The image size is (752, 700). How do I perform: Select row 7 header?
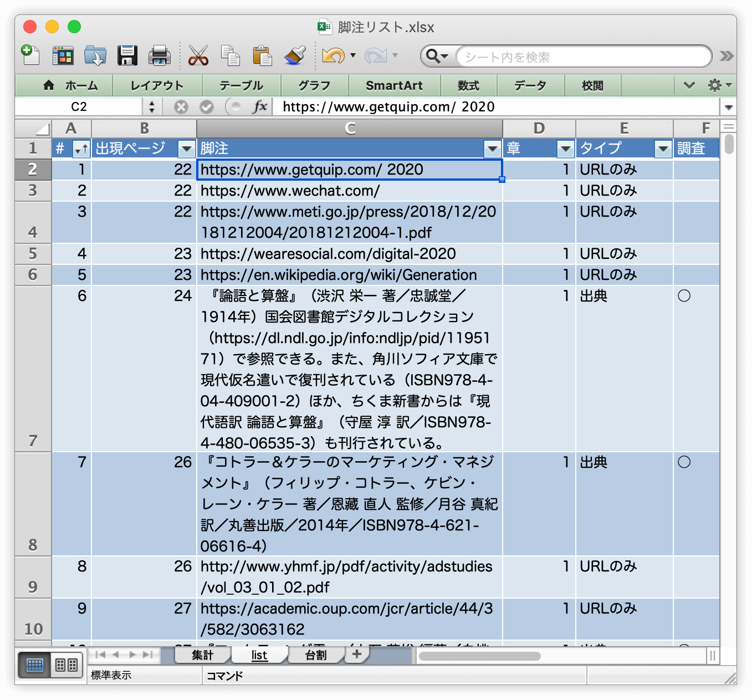[x=33, y=369]
